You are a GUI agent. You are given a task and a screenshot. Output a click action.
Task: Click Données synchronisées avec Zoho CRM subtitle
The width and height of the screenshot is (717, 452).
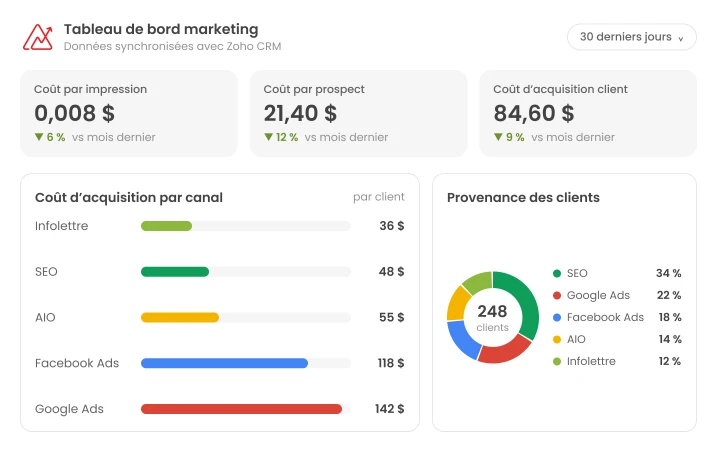tap(172, 46)
